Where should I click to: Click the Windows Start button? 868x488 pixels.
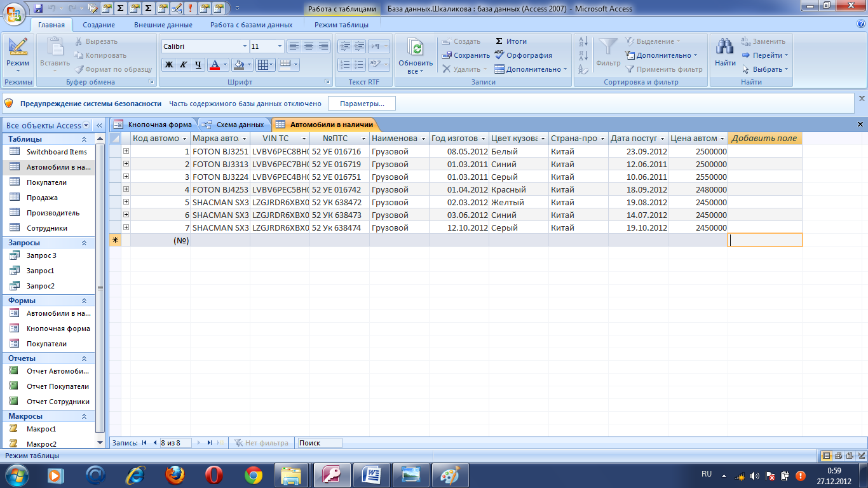pyautogui.click(x=17, y=475)
